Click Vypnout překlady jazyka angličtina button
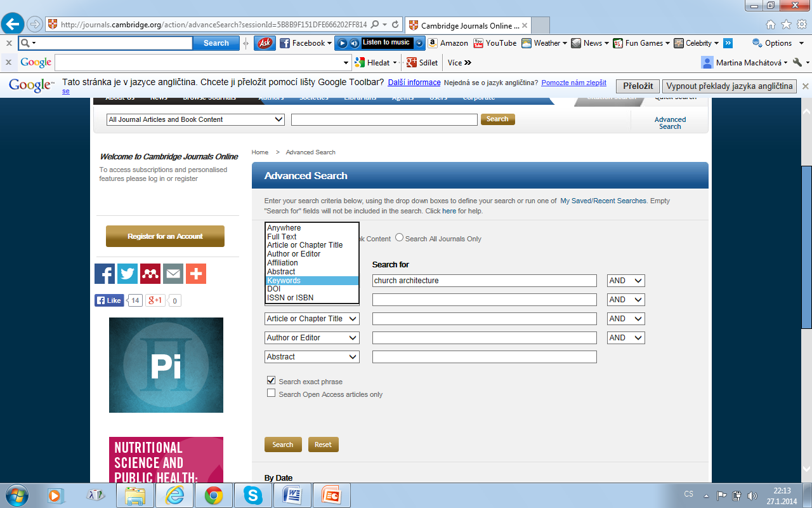This screenshot has height=508, width=812. pos(729,86)
